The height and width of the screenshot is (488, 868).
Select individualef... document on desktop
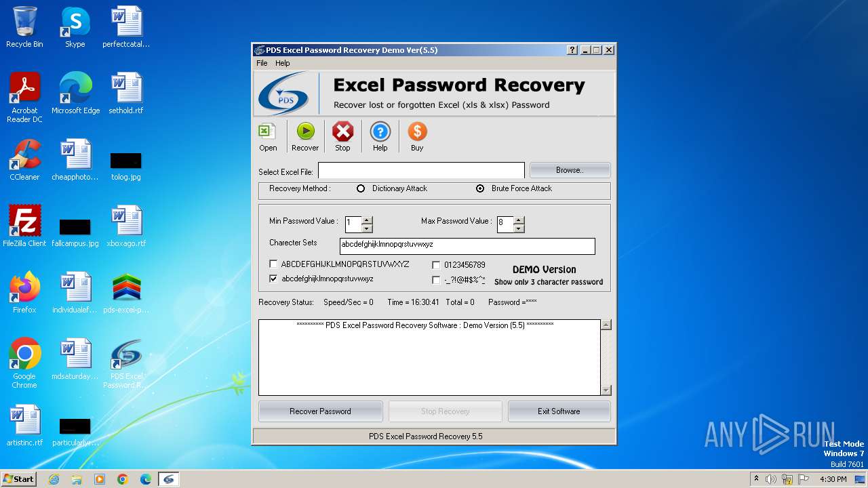tap(75, 293)
